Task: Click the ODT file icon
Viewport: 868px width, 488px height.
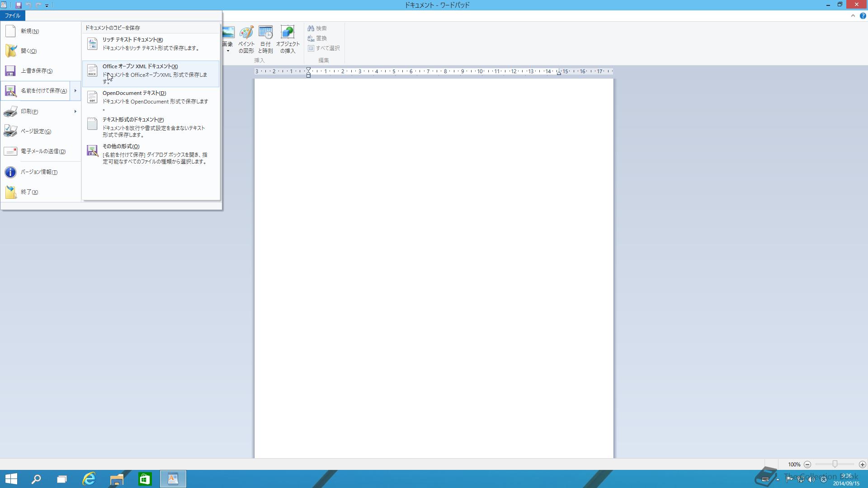Action: point(92,97)
